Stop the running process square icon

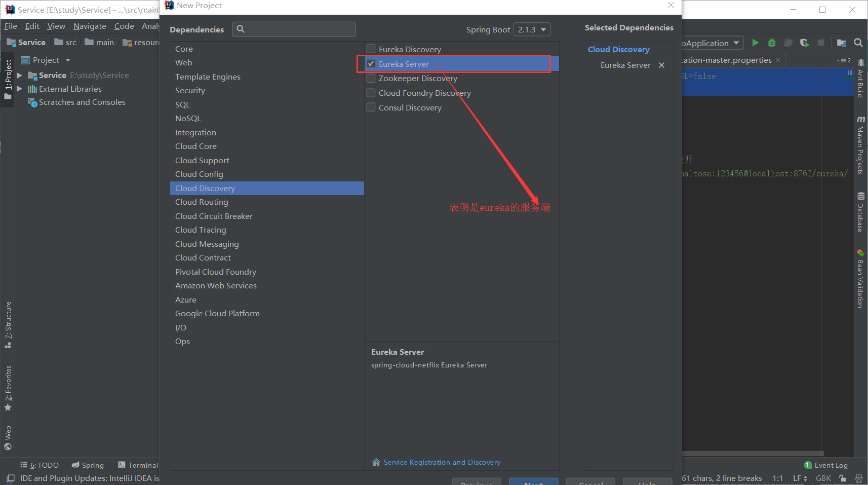(x=821, y=43)
